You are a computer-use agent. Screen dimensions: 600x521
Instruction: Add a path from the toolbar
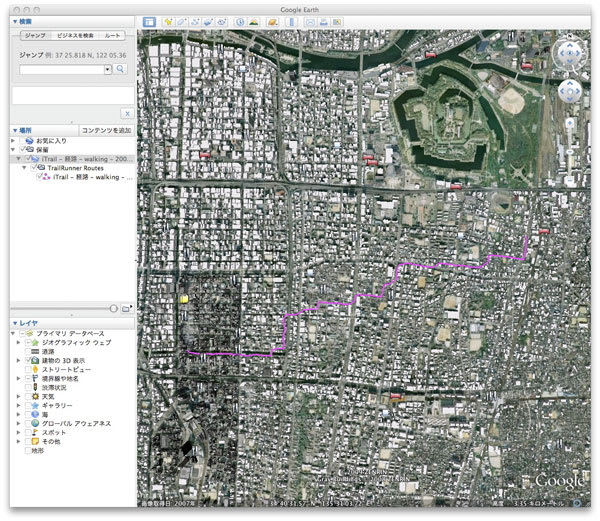(x=195, y=22)
